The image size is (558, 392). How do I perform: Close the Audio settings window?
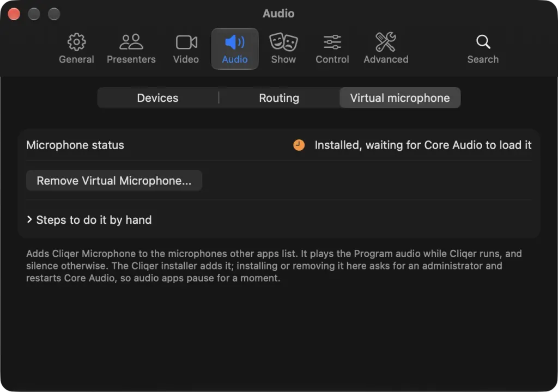tap(14, 14)
